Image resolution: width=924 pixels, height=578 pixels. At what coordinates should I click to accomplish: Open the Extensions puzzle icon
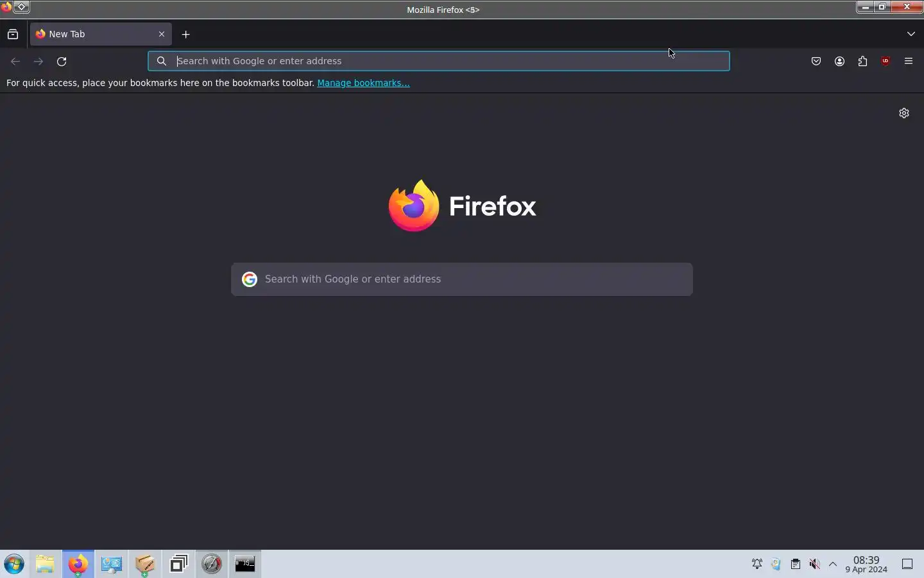pyautogui.click(x=863, y=62)
